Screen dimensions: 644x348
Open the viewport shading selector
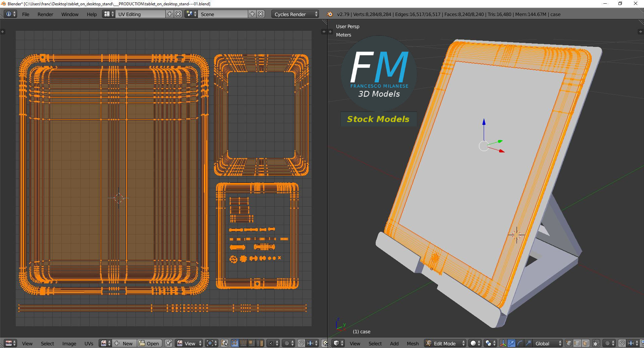tap(475, 343)
